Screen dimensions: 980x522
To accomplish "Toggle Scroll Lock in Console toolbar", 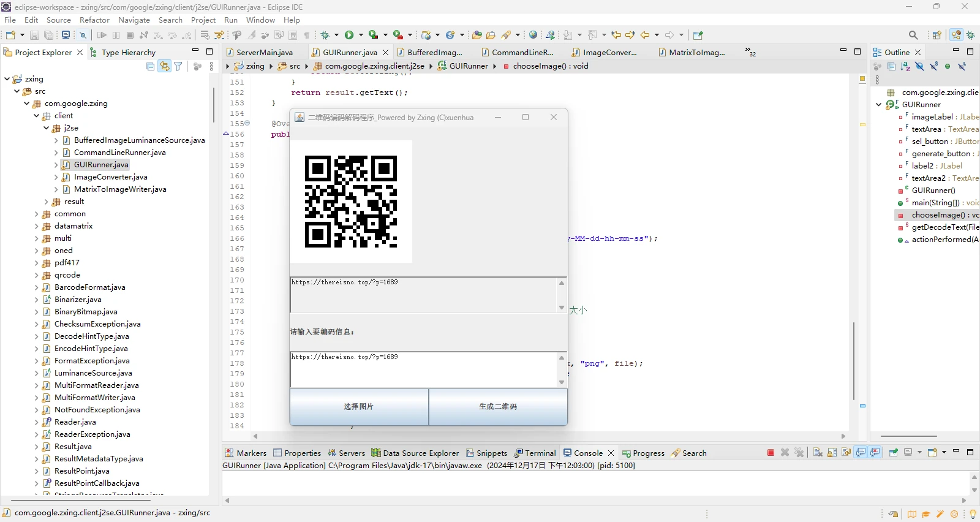I will [832, 453].
